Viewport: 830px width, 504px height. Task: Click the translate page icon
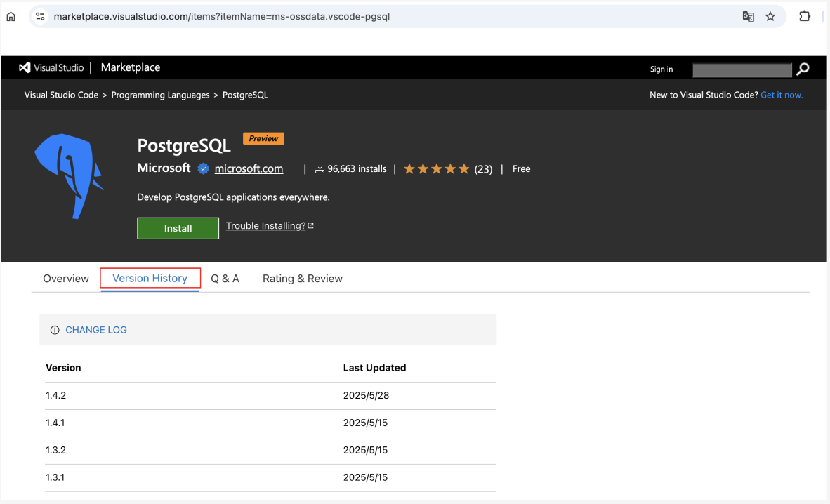[748, 16]
